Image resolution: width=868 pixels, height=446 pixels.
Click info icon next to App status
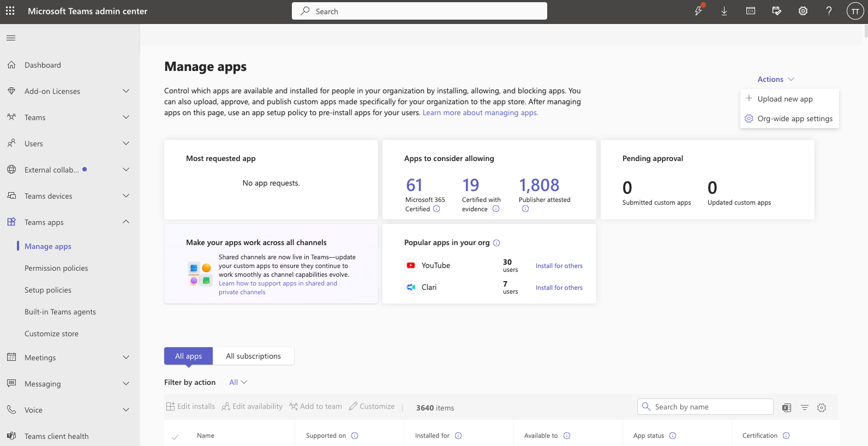tap(673, 436)
